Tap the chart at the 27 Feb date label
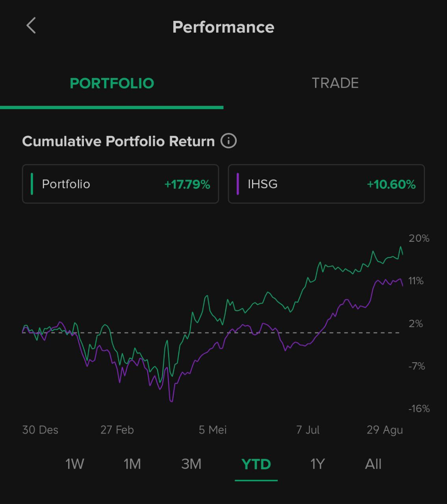The height and width of the screenshot is (504, 447). coord(117,430)
